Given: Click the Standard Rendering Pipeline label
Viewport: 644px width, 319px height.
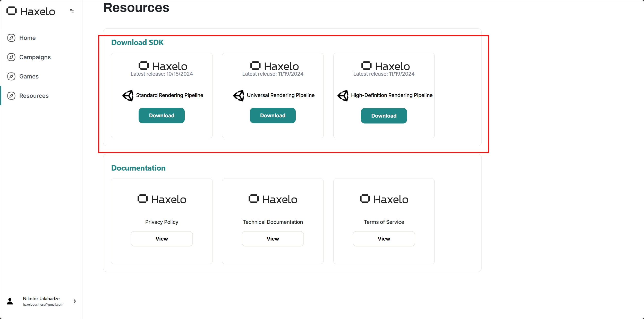Looking at the screenshot, I should point(170,95).
